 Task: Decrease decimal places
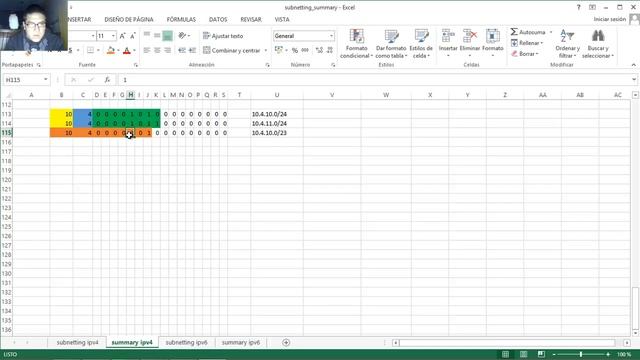click(330, 50)
